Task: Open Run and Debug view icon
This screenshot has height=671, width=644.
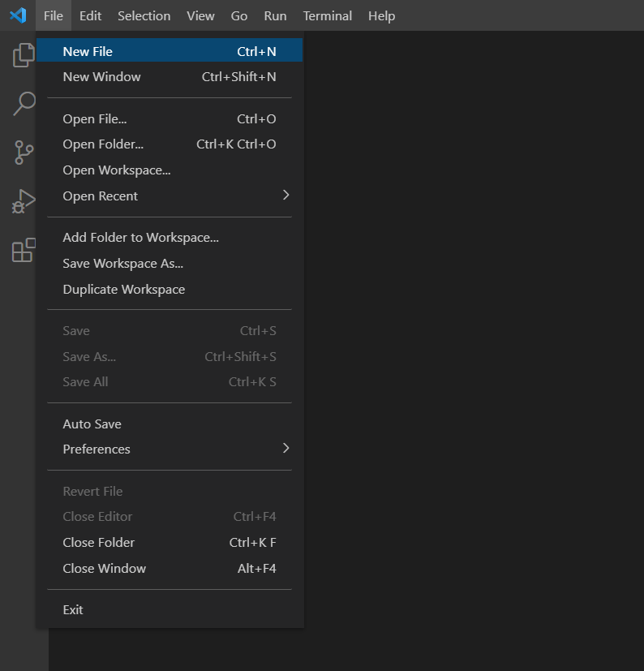Action: click(x=24, y=201)
